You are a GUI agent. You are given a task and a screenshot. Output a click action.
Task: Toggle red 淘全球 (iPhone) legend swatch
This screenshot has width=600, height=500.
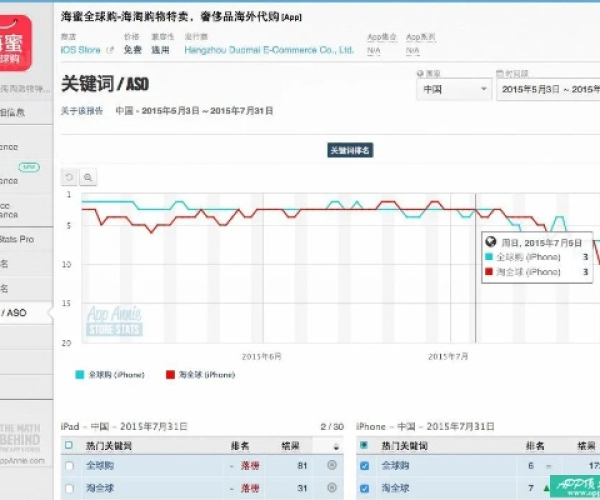point(170,375)
